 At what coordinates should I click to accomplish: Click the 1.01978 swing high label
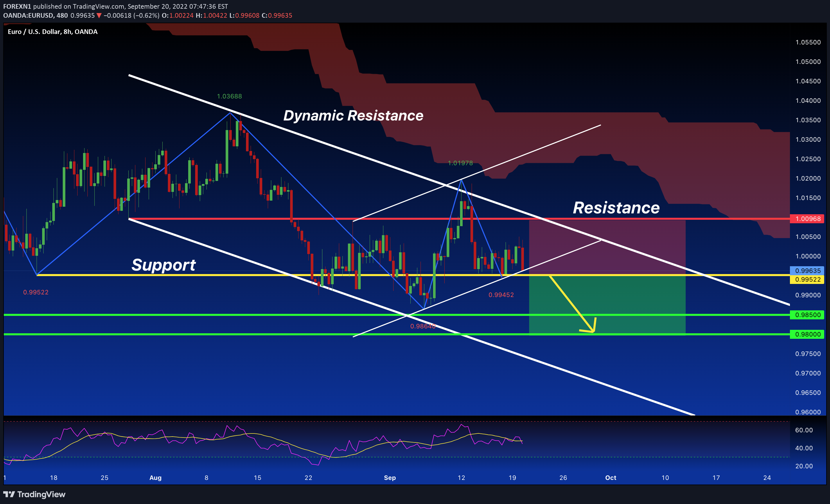(x=460, y=163)
